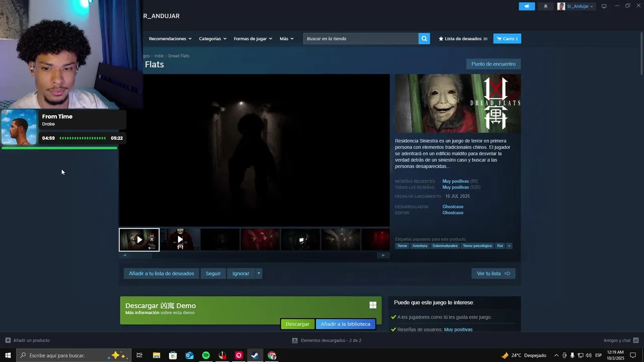The width and height of the screenshot is (644, 362).
Task: Open Opera GX red icon on taskbar
Action: 239,355
